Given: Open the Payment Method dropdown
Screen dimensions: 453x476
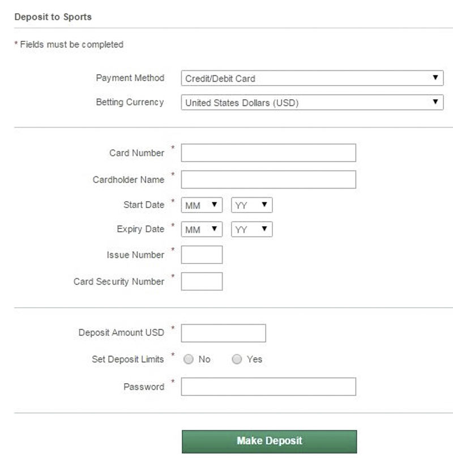Looking at the screenshot, I should (x=312, y=78).
